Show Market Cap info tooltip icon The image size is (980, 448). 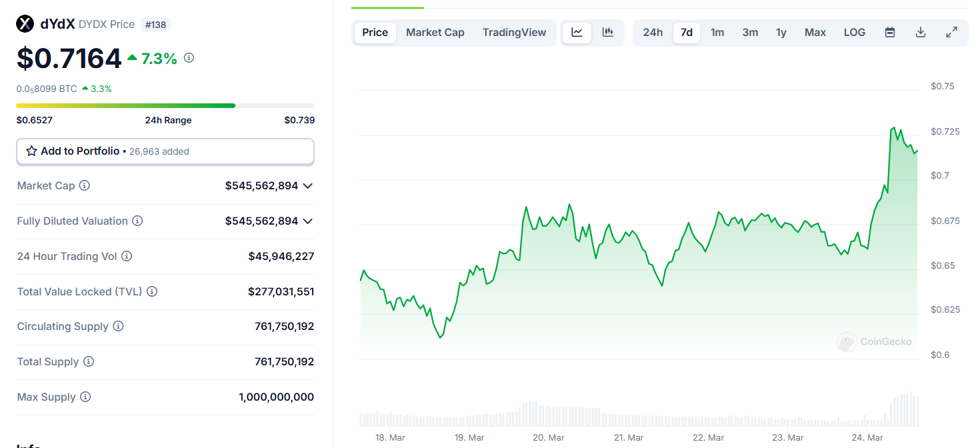click(85, 185)
